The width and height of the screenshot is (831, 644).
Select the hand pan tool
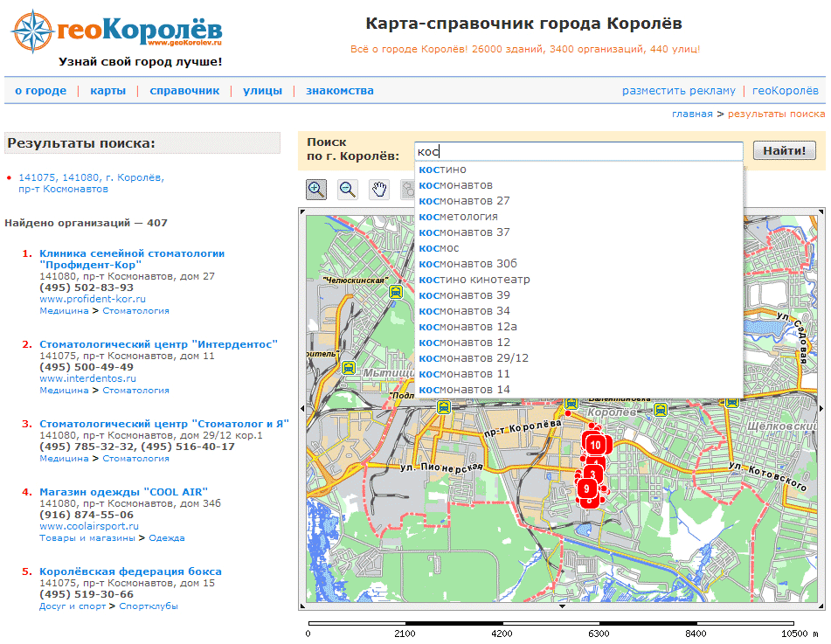tap(379, 190)
